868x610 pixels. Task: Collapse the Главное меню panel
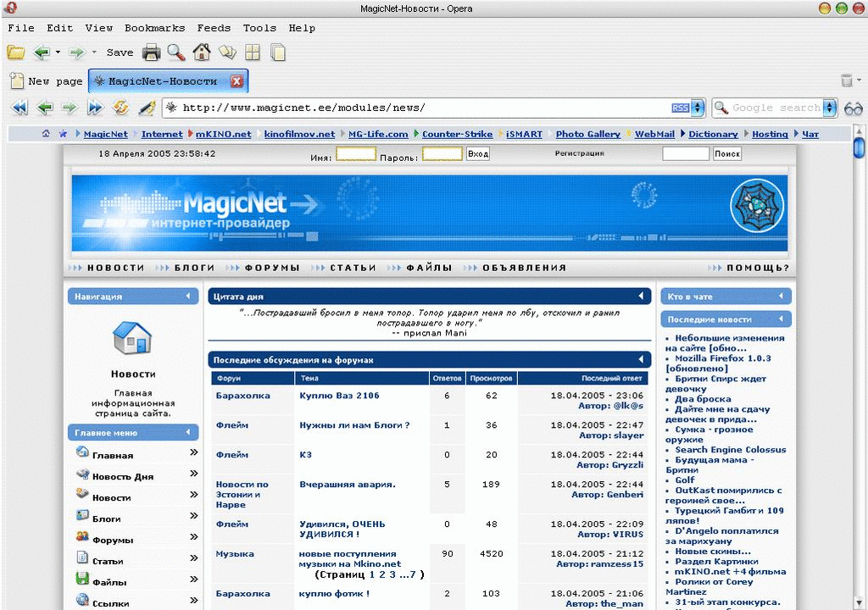[188, 432]
